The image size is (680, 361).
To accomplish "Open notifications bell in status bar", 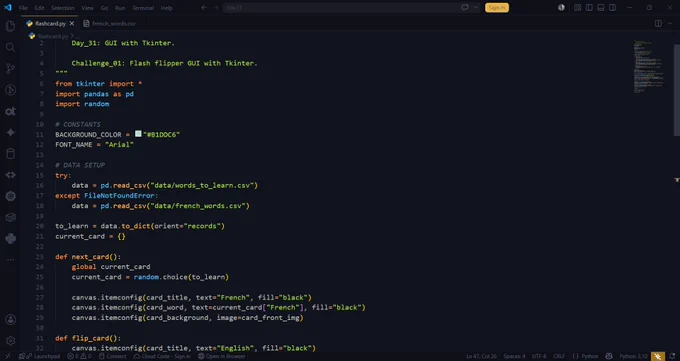I will point(672,356).
